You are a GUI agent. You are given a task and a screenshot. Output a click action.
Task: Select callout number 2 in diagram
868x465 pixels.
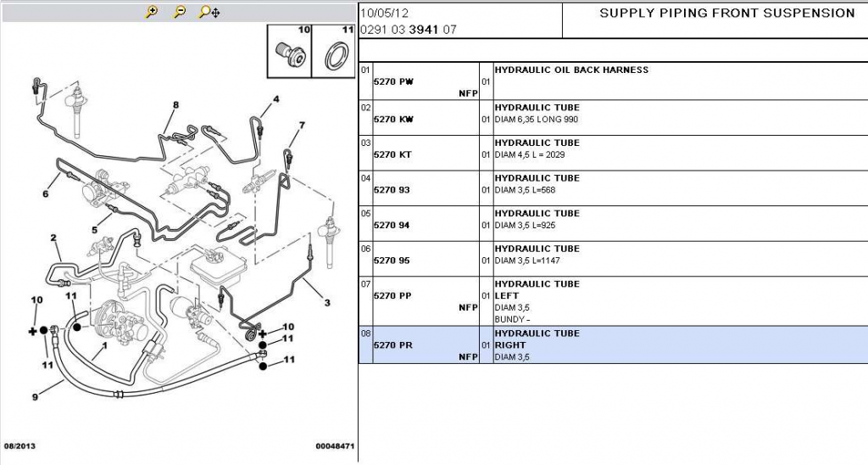[x=53, y=238]
